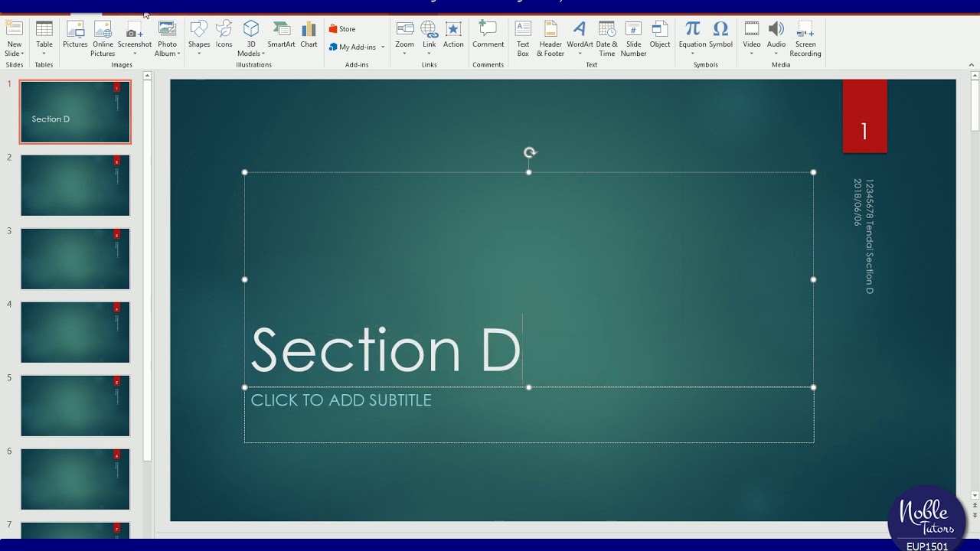Click the 'Section D' title text
The width and height of the screenshot is (980, 551).
coord(385,350)
